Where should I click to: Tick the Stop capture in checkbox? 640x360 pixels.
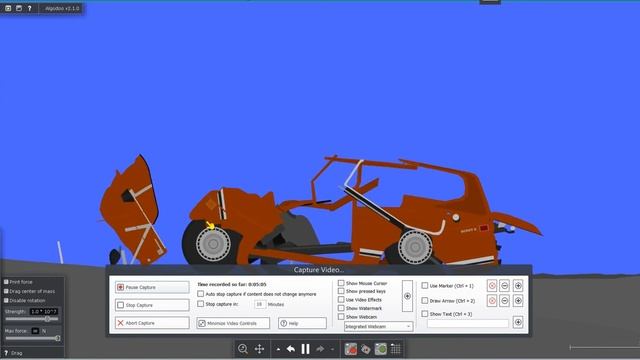[x=200, y=304]
